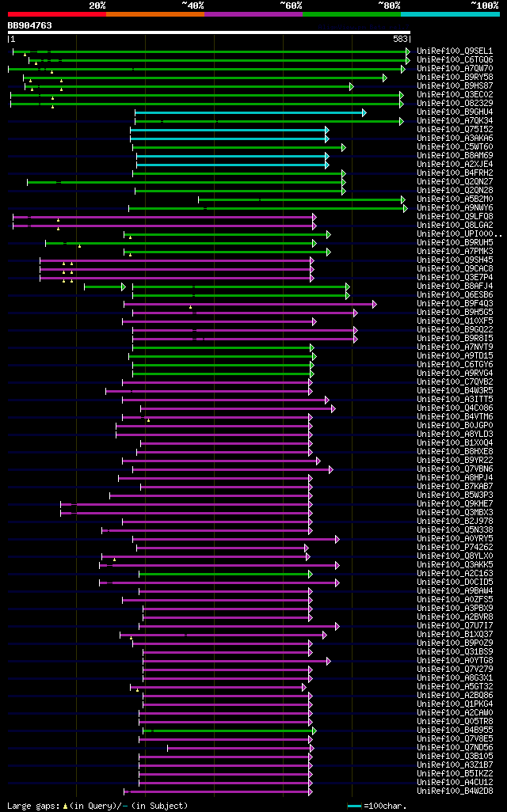This screenshot has width=507, height=812.
Task: Select label UniRef100_C7QVB2
Action: tap(455, 381)
